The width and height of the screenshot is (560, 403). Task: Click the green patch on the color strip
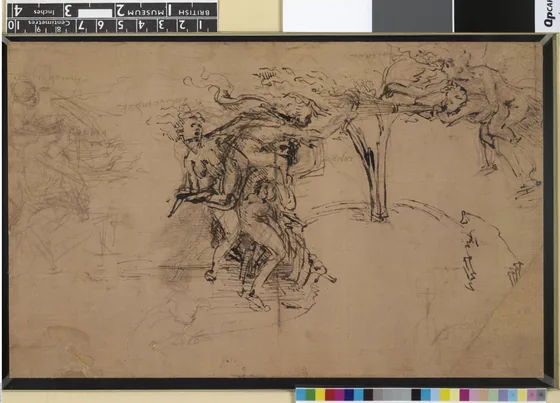(310, 395)
